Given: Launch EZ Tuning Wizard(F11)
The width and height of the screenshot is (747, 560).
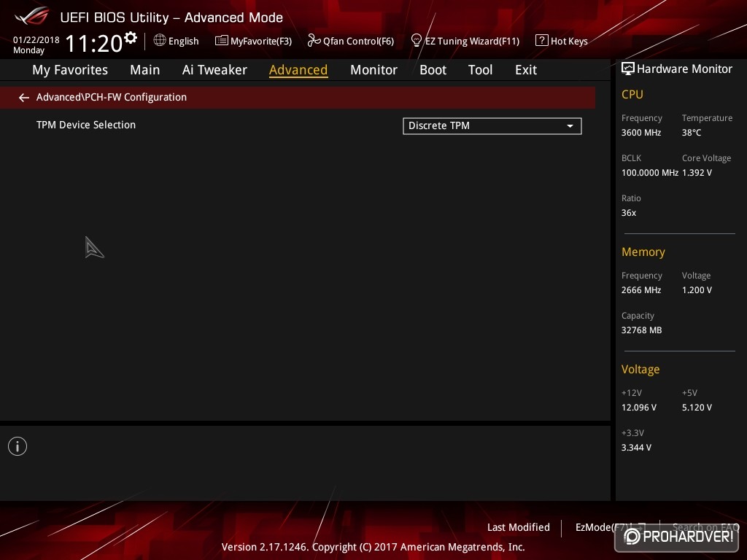Looking at the screenshot, I should point(472,42).
